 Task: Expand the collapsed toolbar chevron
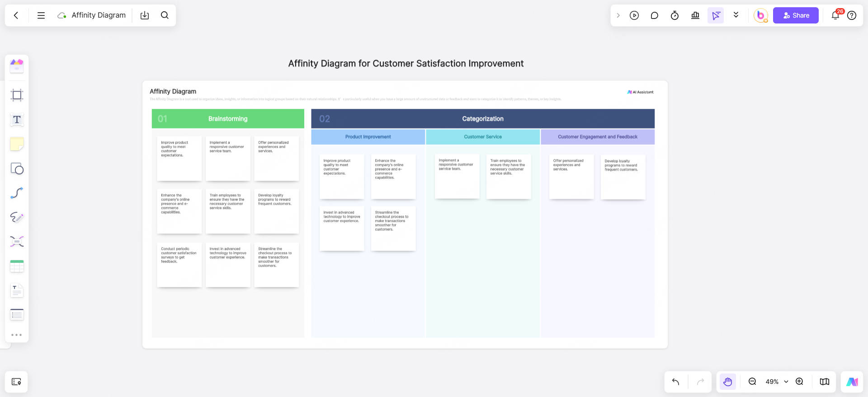(x=618, y=15)
